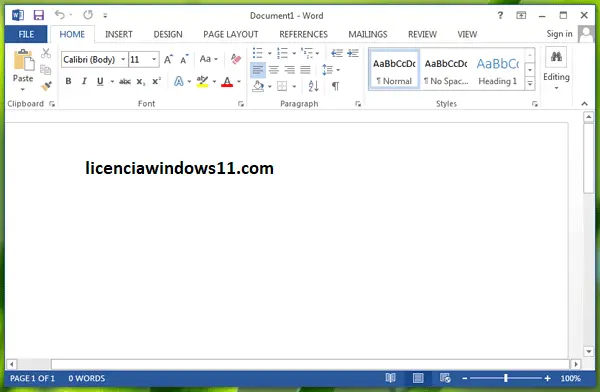This screenshot has width=600, height=392.
Task: Apply yellow text highlight color
Action: click(202, 81)
